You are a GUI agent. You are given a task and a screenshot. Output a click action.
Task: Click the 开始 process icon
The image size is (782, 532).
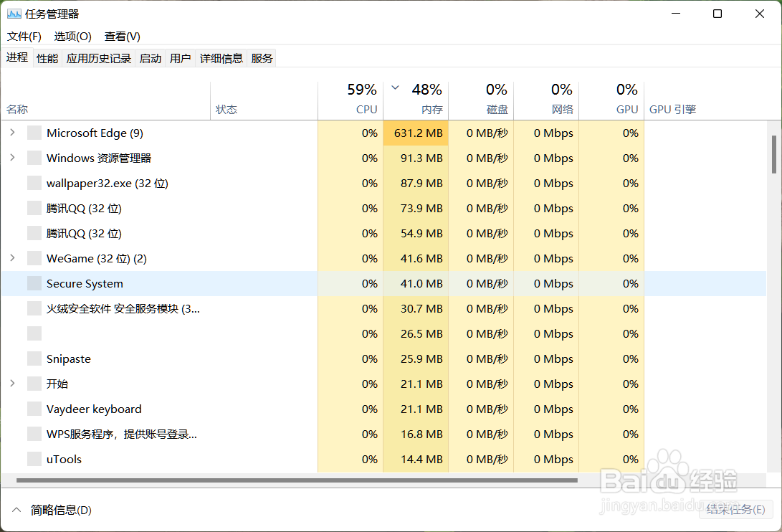34,384
